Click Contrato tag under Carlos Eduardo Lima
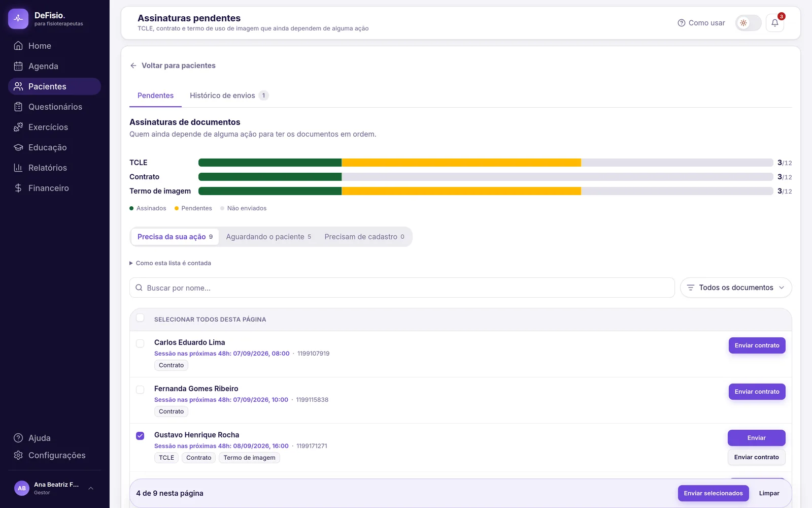 pyautogui.click(x=171, y=365)
